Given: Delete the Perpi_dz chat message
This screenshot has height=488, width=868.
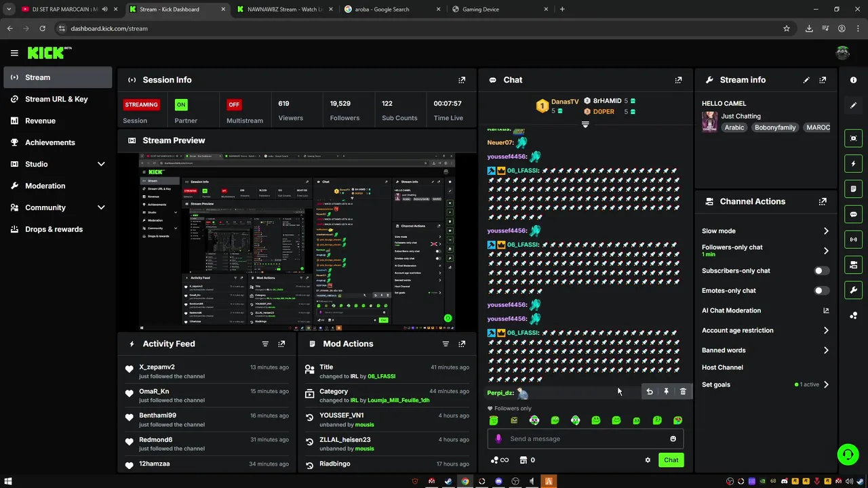Looking at the screenshot, I should tap(683, 392).
